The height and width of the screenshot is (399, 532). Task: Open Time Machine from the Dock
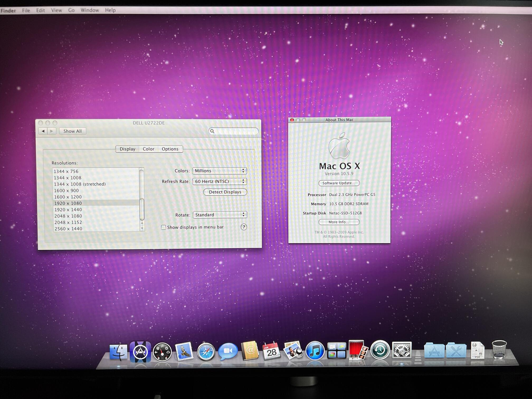point(380,350)
